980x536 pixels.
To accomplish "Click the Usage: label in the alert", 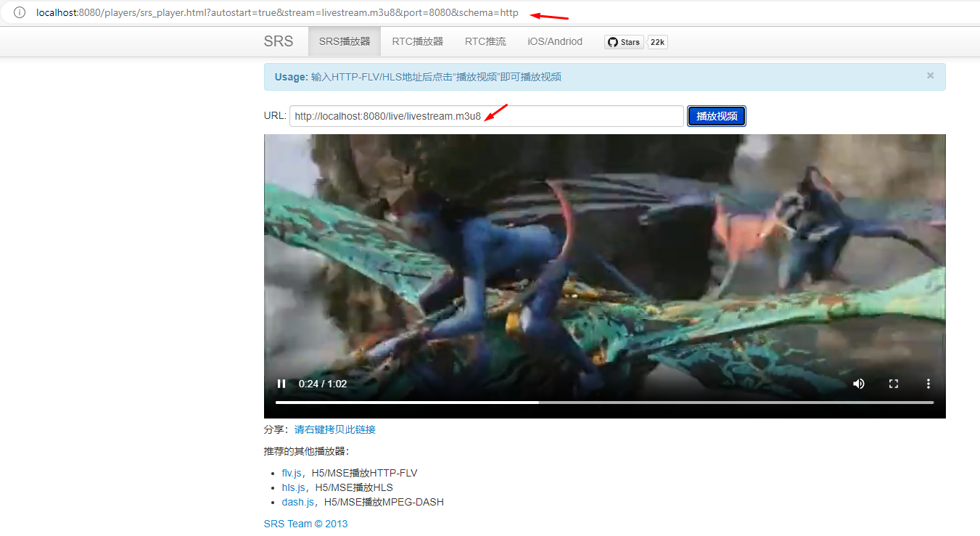I will click(292, 77).
